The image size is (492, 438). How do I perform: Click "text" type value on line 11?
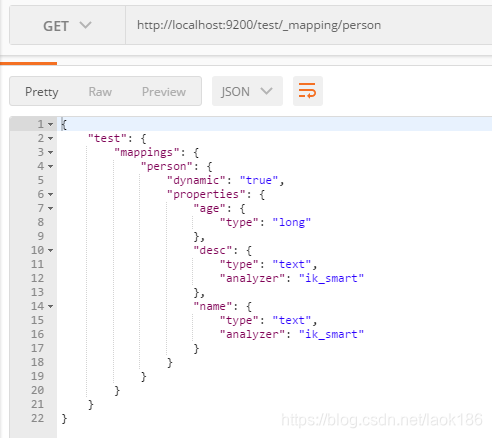(292, 264)
